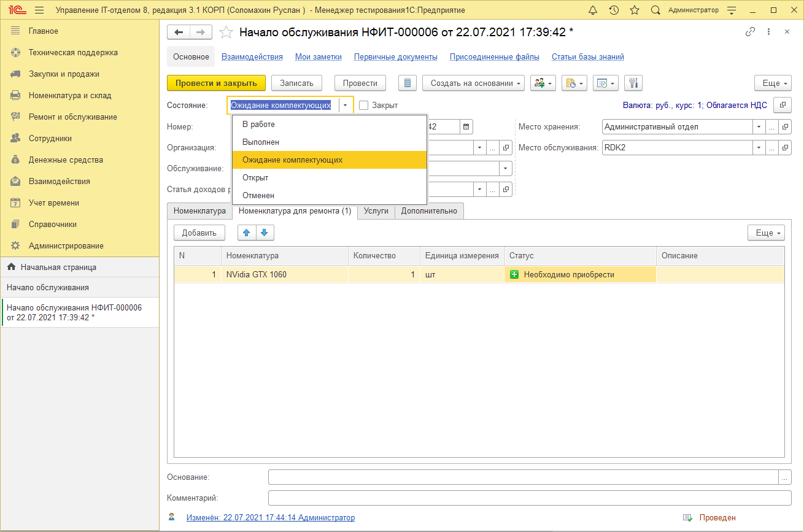Click the copy link icon in header

point(750,32)
